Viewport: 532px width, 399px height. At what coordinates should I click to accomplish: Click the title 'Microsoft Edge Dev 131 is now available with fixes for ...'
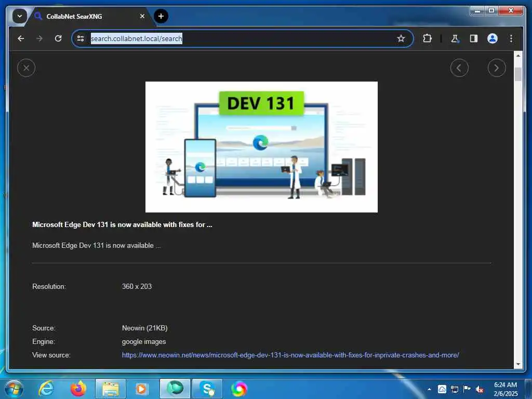pyautogui.click(x=122, y=224)
